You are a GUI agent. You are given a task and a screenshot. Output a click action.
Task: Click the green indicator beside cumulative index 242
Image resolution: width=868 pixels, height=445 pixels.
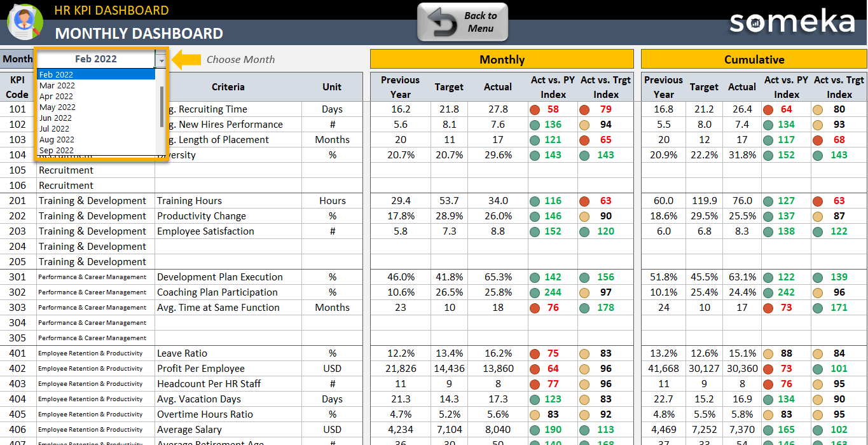[768, 292]
